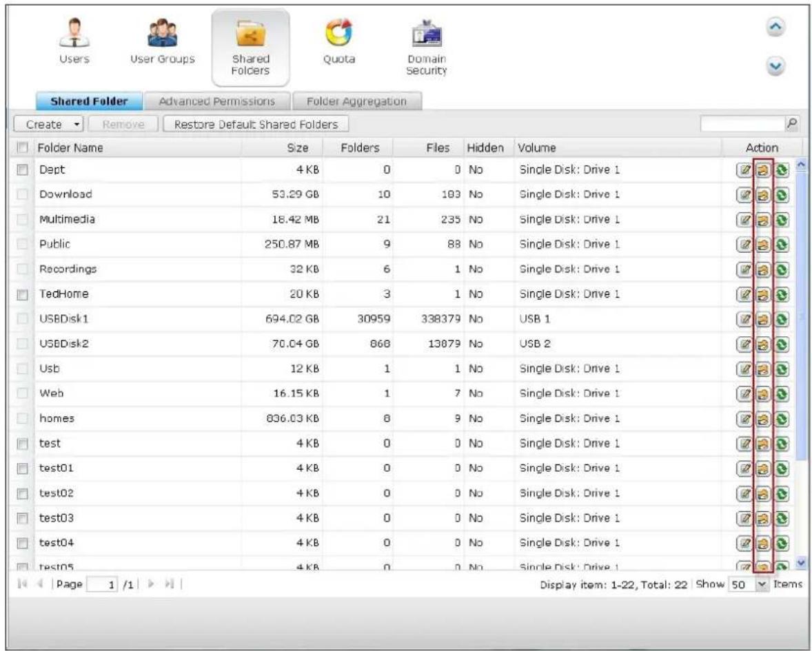The height and width of the screenshot is (651, 812).
Task: Refresh the Dept folder row
Action: pyautogui.click(x=782, y=169)
